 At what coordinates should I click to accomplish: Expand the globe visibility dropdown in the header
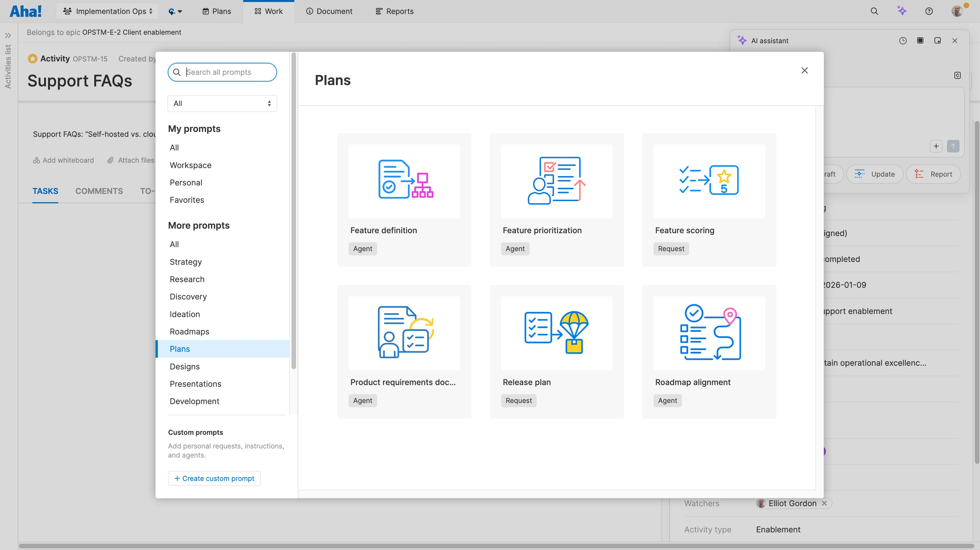pyautogui.click(x=175, y=11)
